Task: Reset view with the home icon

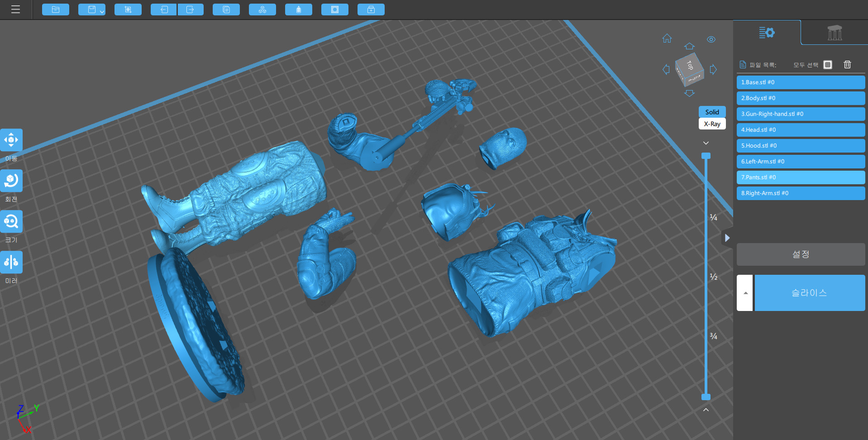Action: point(667,38)
